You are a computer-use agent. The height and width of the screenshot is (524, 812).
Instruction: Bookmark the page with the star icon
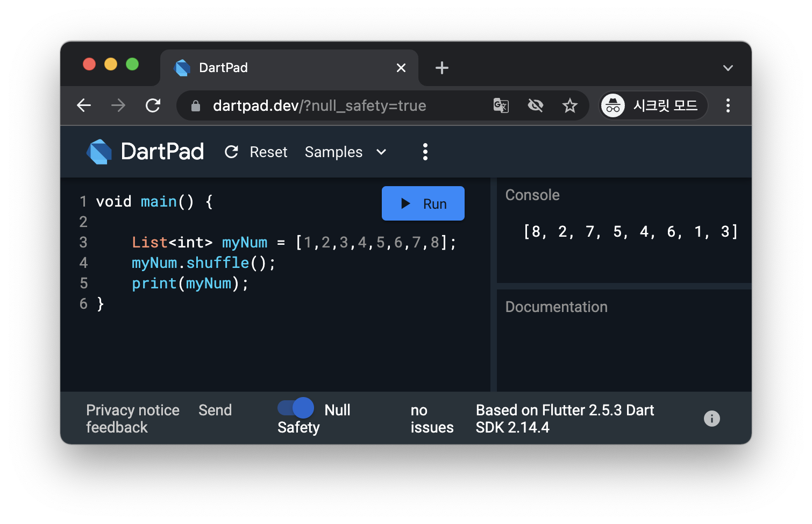tap(570, 105)
